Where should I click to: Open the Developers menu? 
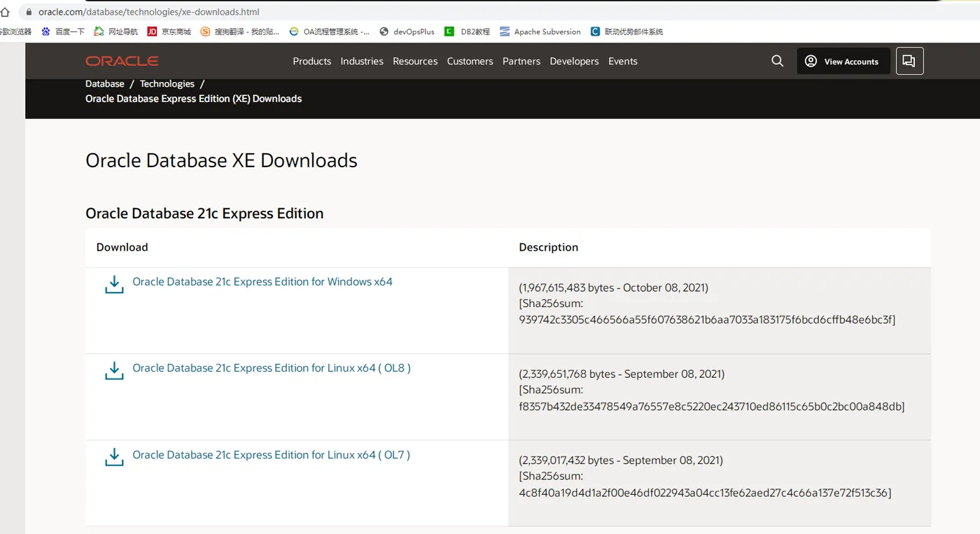click(x=574, y=61)
